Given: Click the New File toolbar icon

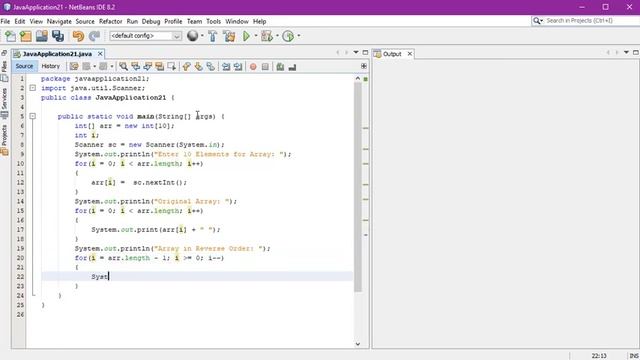Looking at the screenshot, I should [10, 36].
